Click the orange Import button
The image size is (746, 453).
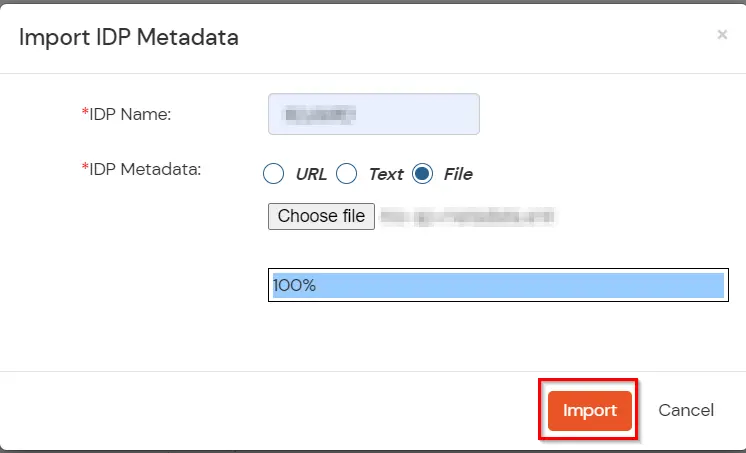point(590,410)
